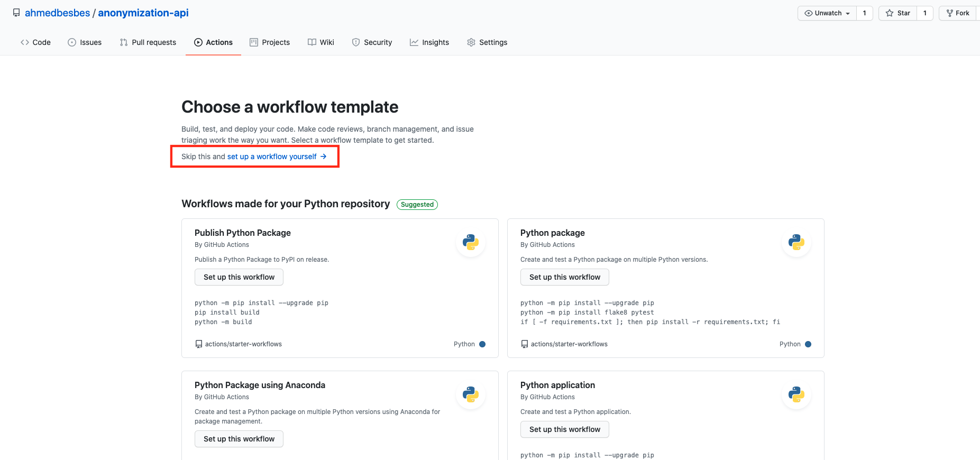The image size is (980, 460).
Task: Open the ahmedbesbes owner link
Action: coord(57,13)
